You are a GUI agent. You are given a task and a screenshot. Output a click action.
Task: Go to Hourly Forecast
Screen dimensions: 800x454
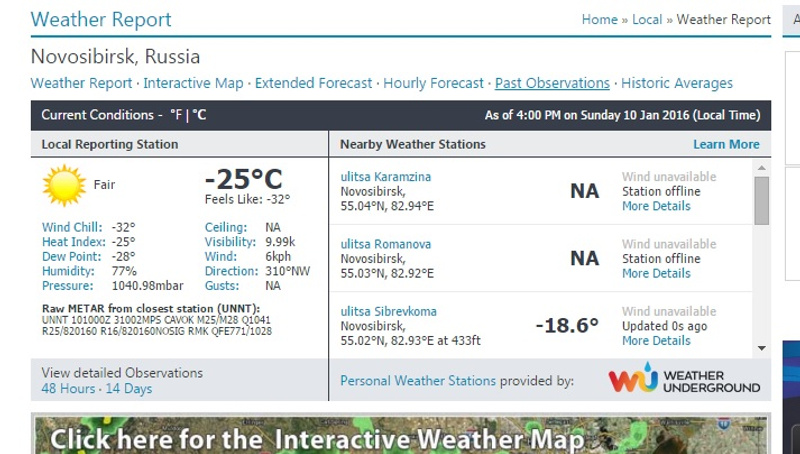[433, 83]
